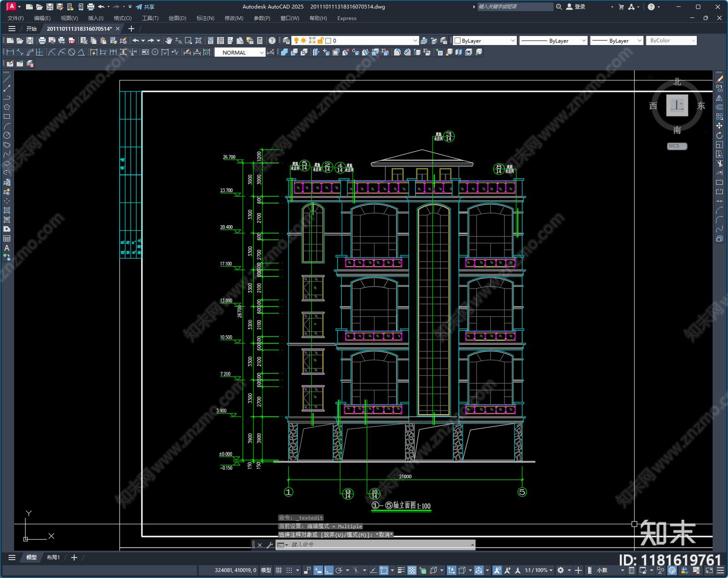This screenshot has height=578, width=728.
Task: Open the 标注(N) menu
Action: tap(205, 18)
